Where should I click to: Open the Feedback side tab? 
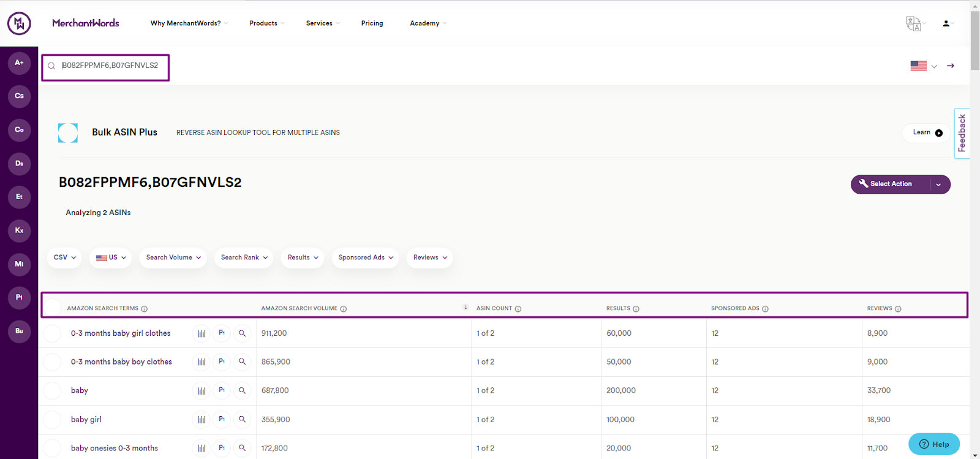click(x=962, y=134)
